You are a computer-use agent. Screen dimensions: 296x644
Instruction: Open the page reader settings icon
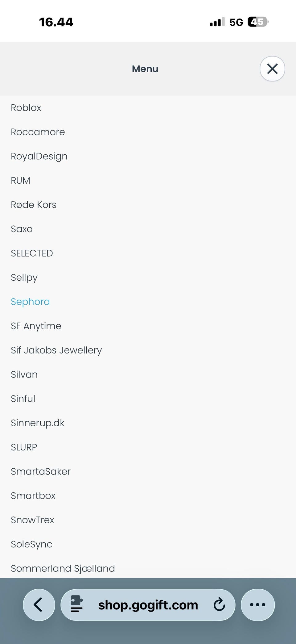77,604
